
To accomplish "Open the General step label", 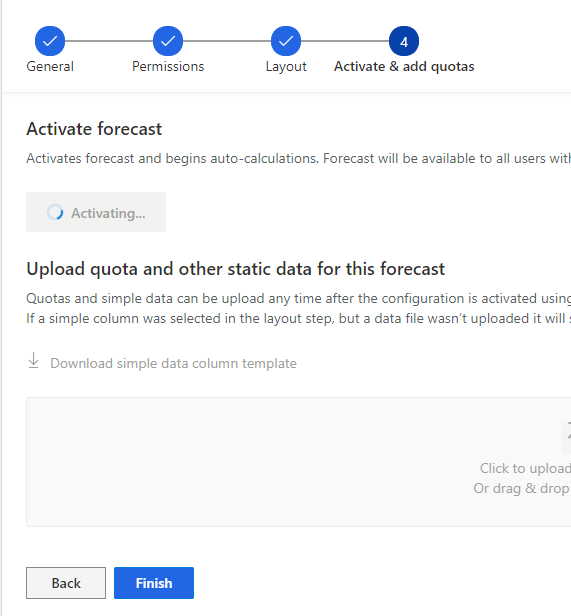I will point(50,66).
